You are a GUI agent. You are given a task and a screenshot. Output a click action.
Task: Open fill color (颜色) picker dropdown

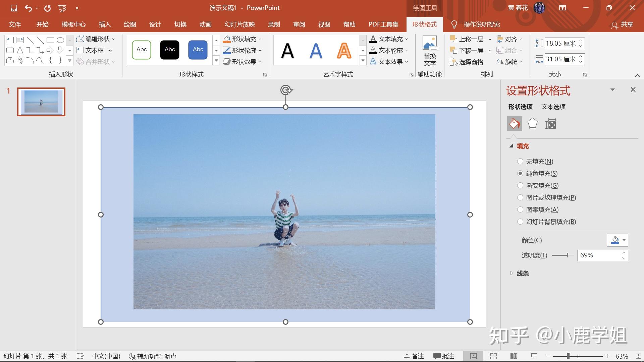click(624, 240)
